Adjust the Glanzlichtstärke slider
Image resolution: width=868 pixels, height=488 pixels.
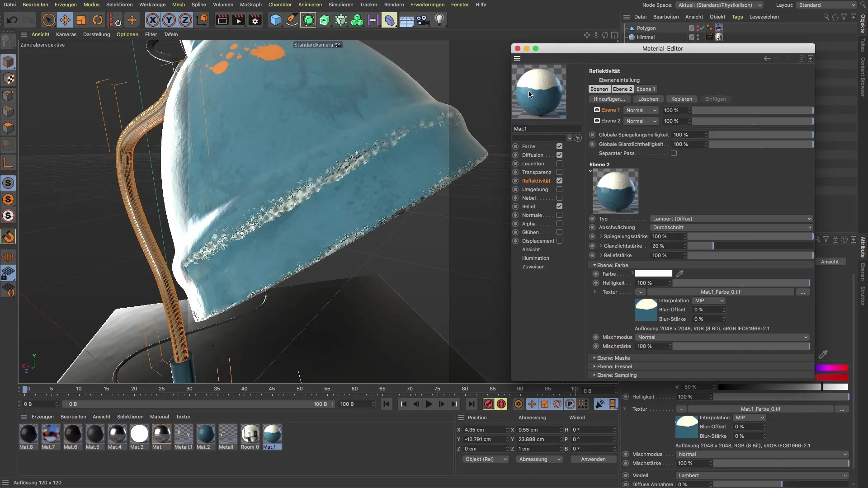[750, 246]
